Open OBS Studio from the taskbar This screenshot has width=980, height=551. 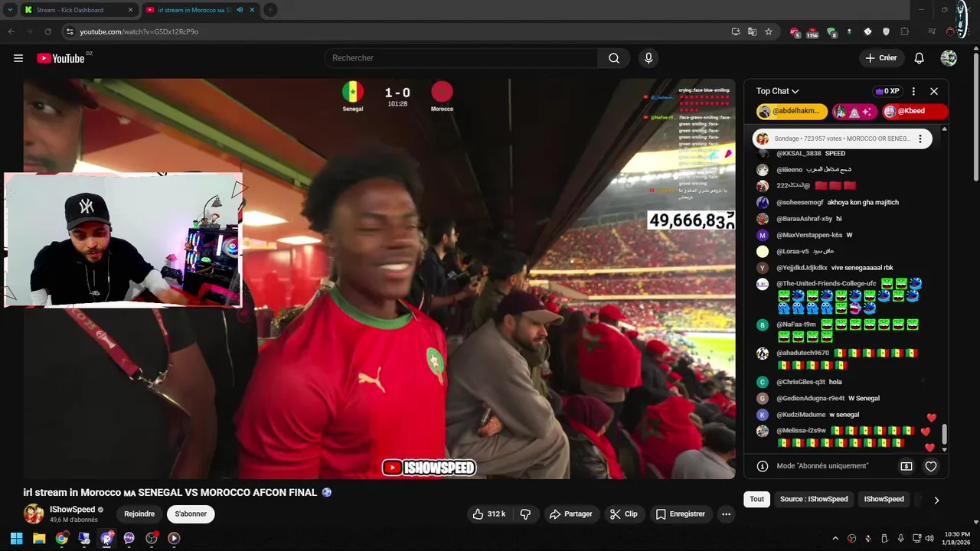152,538
